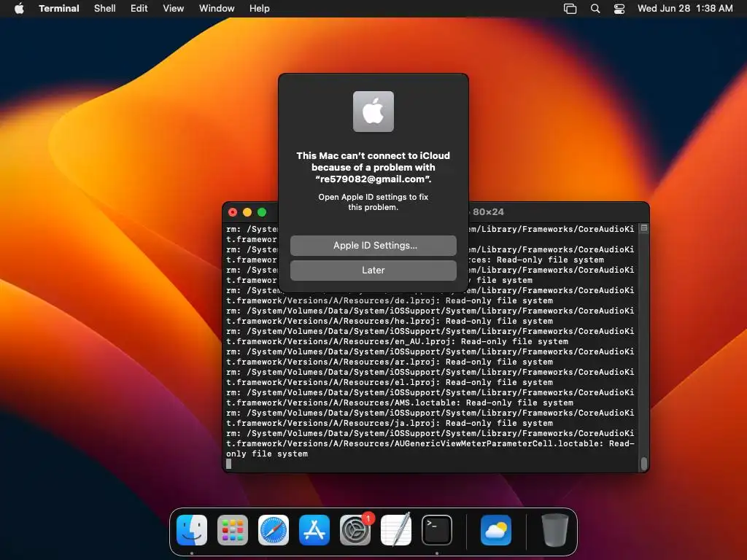Open Launchpad from the Dock
The width and height of the screenshot is (747, 560).
point(233,530)
